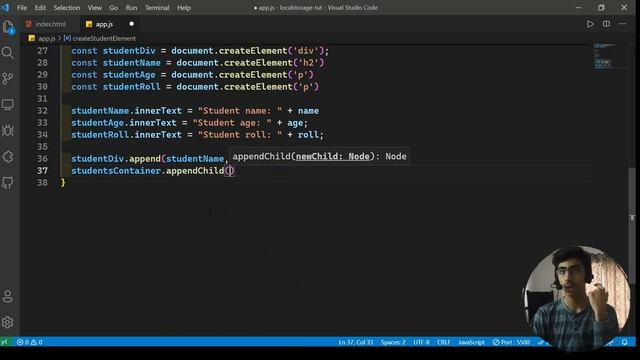
Task: Run the code with the play icon
Action: point(590,24)
